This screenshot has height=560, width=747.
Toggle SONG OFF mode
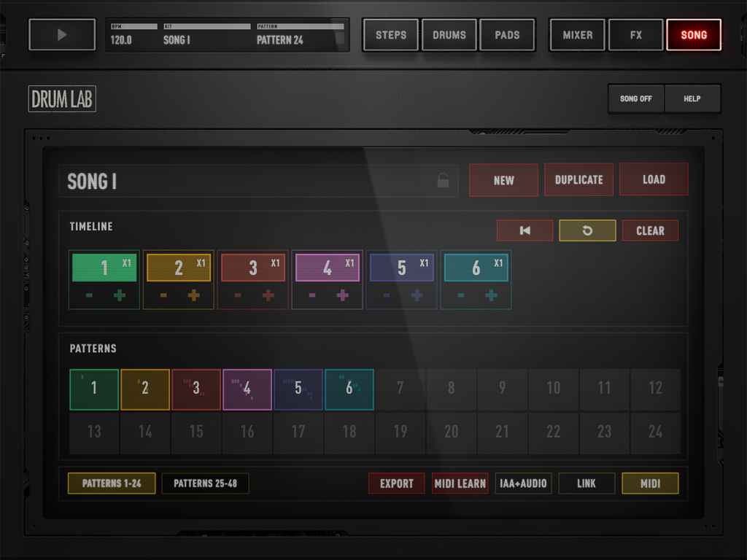[635, 98]
